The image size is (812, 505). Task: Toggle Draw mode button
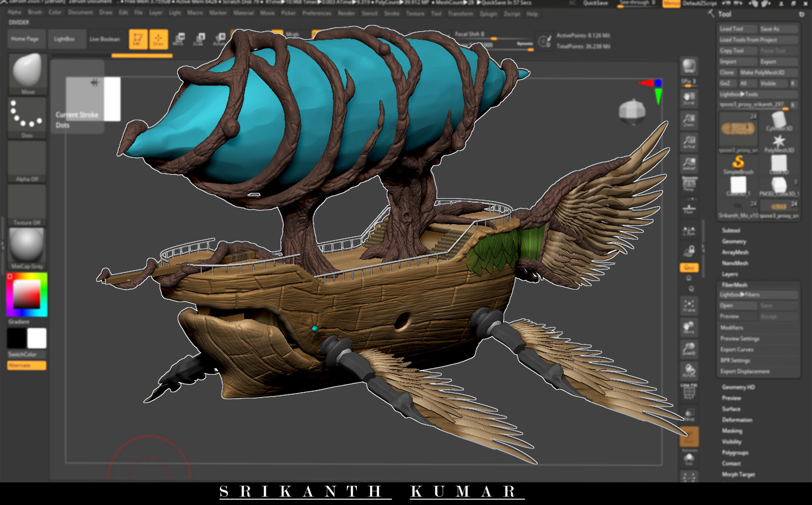(x=159, y=39)
